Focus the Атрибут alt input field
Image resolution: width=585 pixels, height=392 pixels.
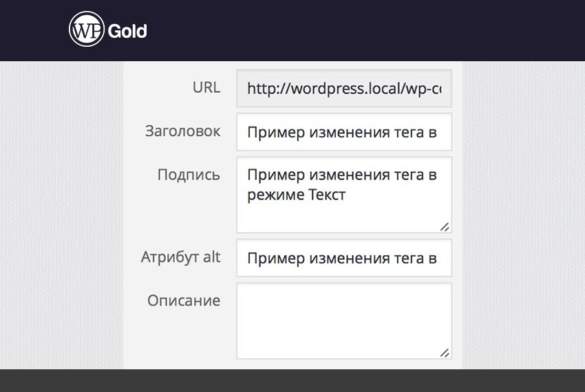tap(344, 259)
